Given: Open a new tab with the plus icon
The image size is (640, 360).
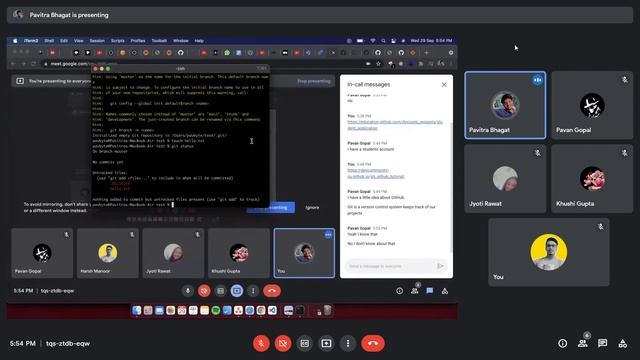Looking at the screenshot, I should [x=427, y=53].
